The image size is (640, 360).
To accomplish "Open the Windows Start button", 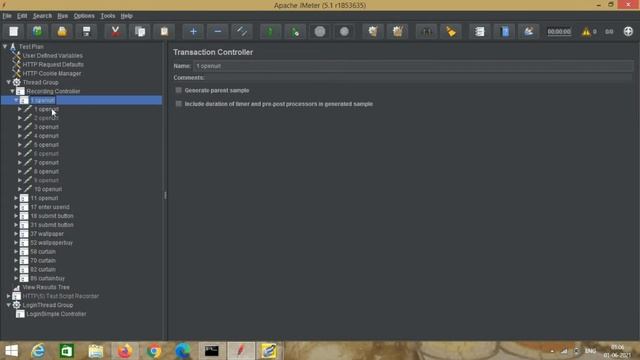I will click(x=11, y=351).
